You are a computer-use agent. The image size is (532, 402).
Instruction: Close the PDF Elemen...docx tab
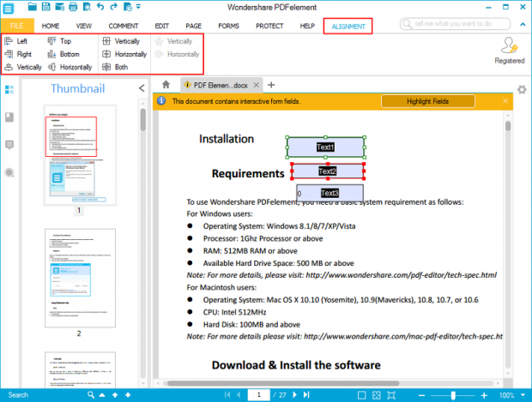(x=257, y=85)
